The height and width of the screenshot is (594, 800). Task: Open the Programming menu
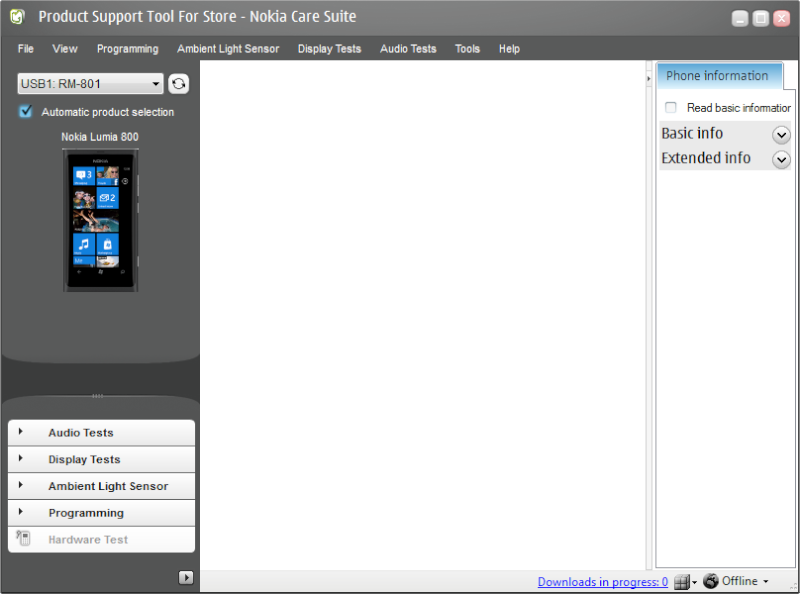tap(128, 49)
